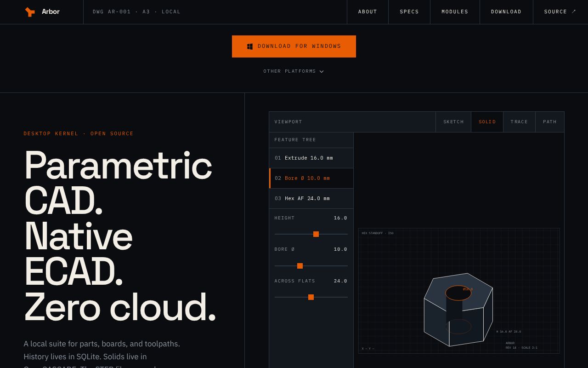This screenshot has height=368, width=588.
Task: Switch to the Sketch viewport tab
Action: (453, 122)
